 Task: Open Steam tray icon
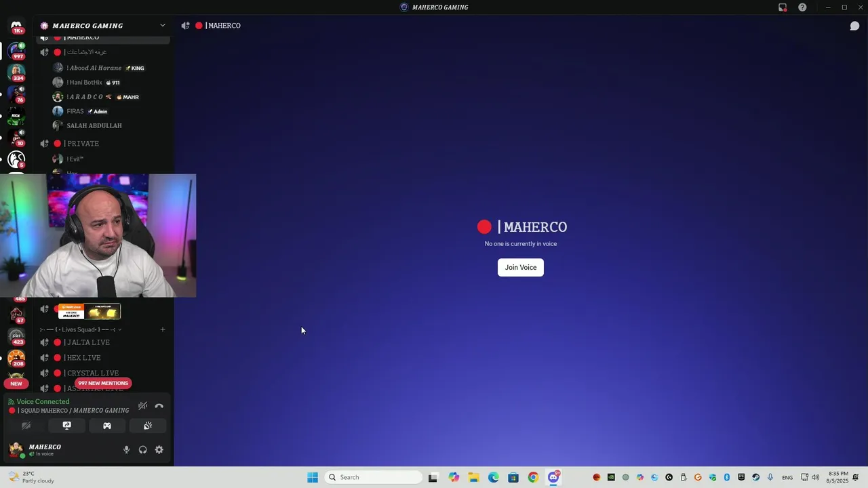pyautogui.click(x=756, y=477)
